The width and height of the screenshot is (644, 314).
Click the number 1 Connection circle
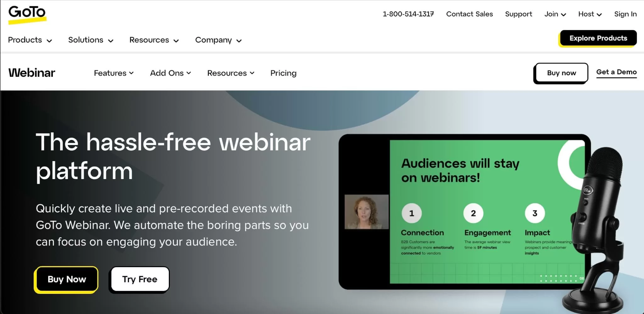click(412, 213)
